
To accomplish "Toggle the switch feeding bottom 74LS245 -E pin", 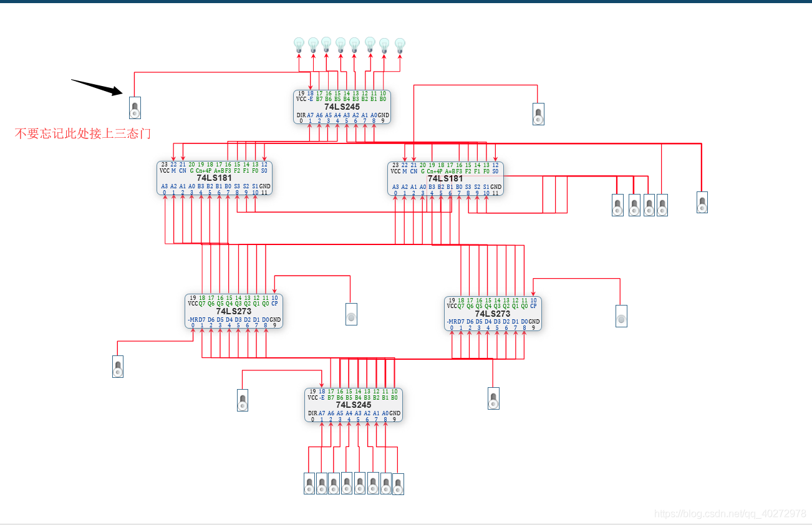I will 243,400.
